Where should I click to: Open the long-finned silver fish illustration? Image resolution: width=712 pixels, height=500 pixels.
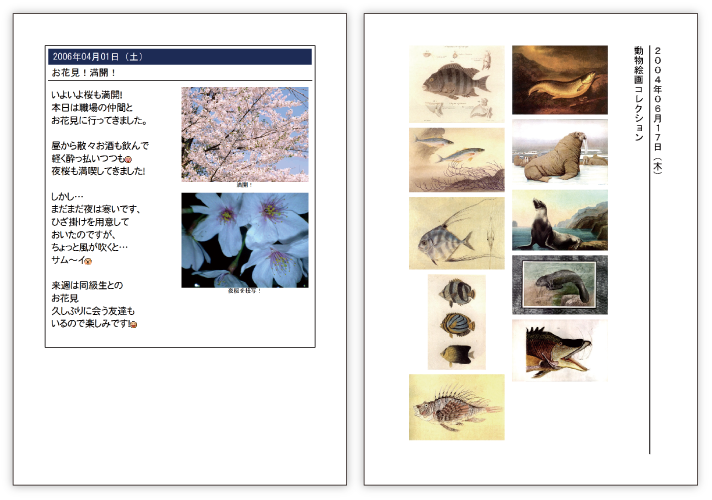pos(456,233)
